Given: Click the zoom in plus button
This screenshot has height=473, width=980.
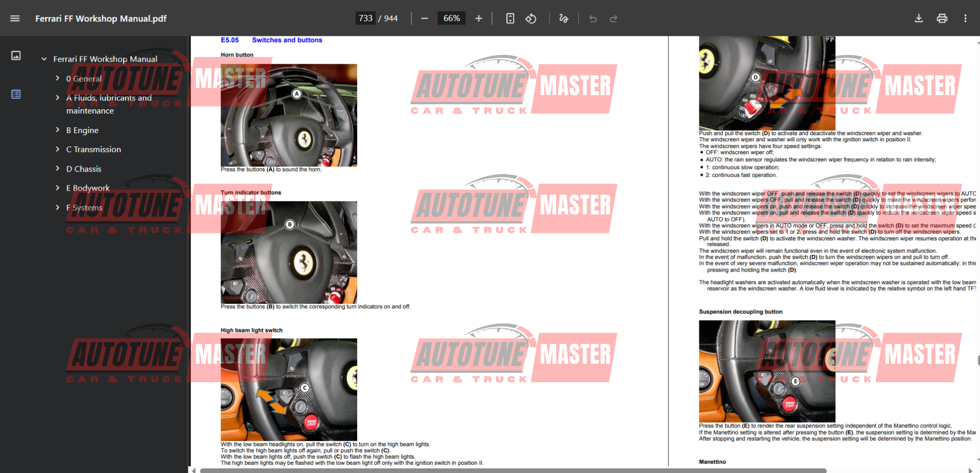Looking at the screenshot, I should point(479,18).
